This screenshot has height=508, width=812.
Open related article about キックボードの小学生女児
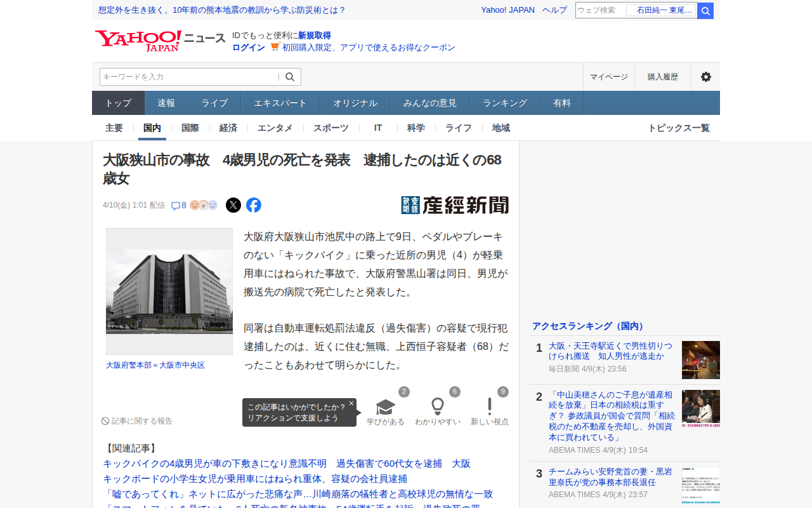[255, 479]
